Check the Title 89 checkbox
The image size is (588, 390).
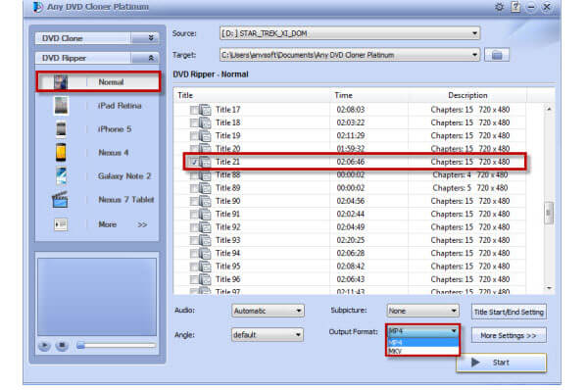(194, 188)
